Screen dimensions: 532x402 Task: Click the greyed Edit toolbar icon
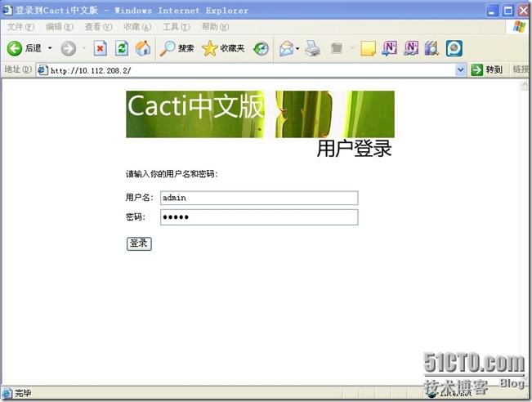337,48
